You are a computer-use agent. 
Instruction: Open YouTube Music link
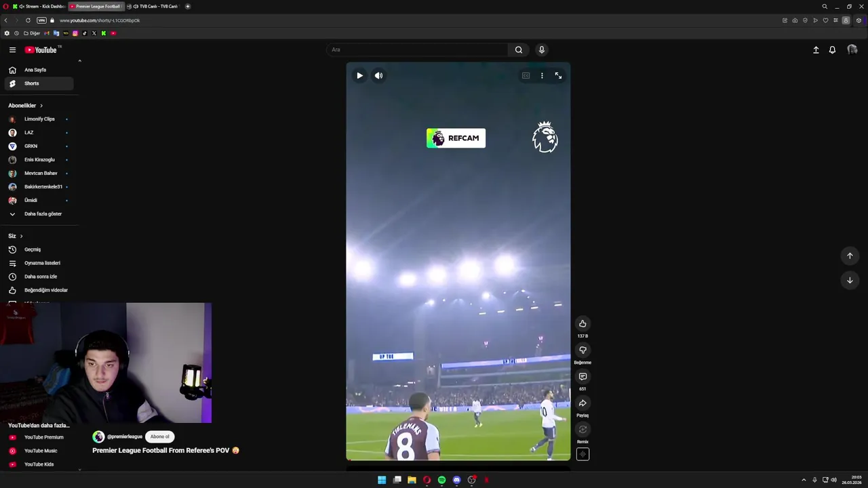tap(39, 451)
